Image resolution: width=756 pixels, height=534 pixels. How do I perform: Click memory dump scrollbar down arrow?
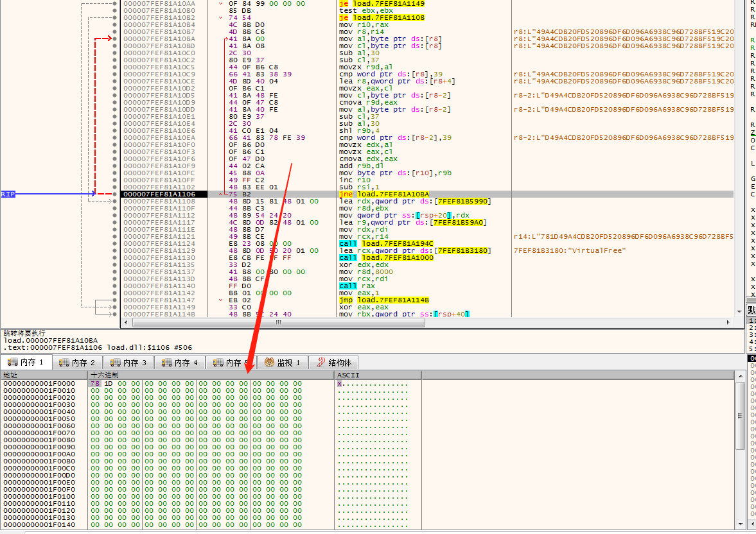coord(741,524)
